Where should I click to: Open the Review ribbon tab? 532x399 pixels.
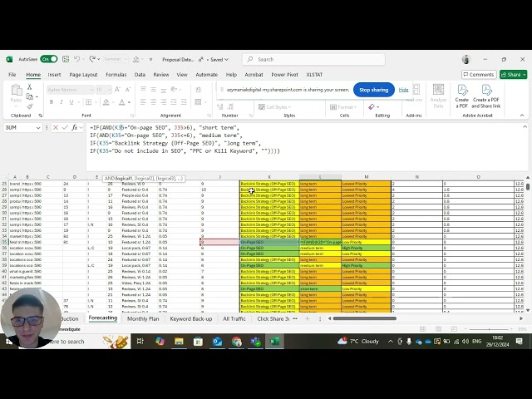[161, 75]
